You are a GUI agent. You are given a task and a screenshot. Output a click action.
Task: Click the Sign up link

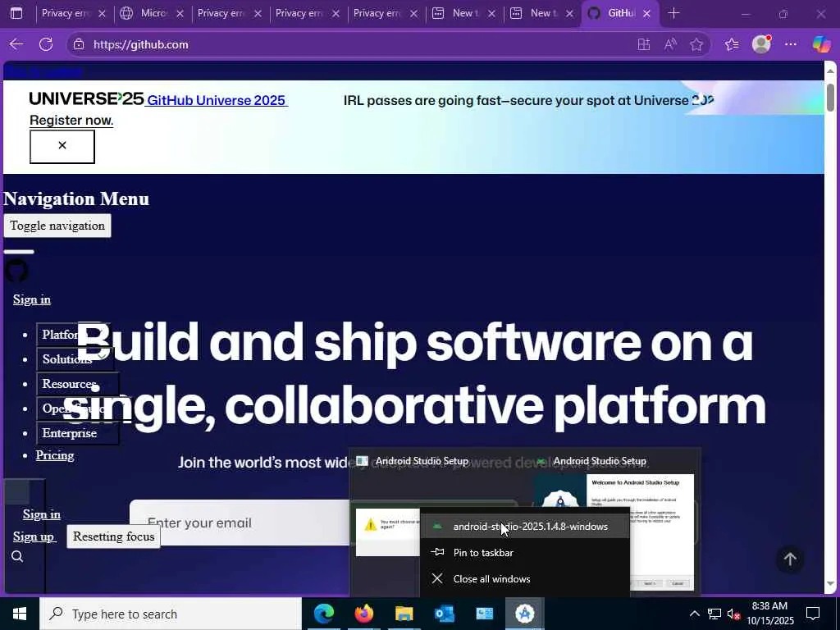click(x=34, y=536)
